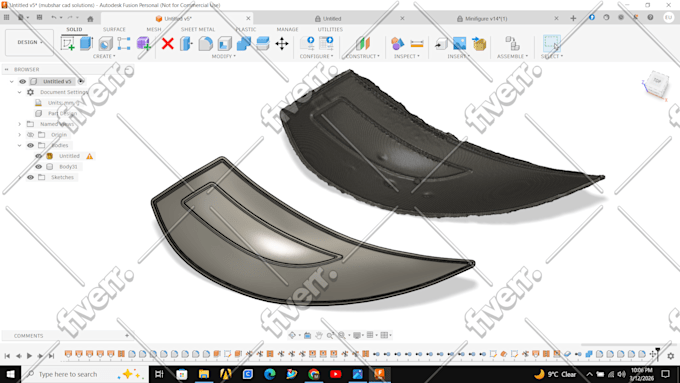
Task: Jump to timeline start button
Action: 7,356
